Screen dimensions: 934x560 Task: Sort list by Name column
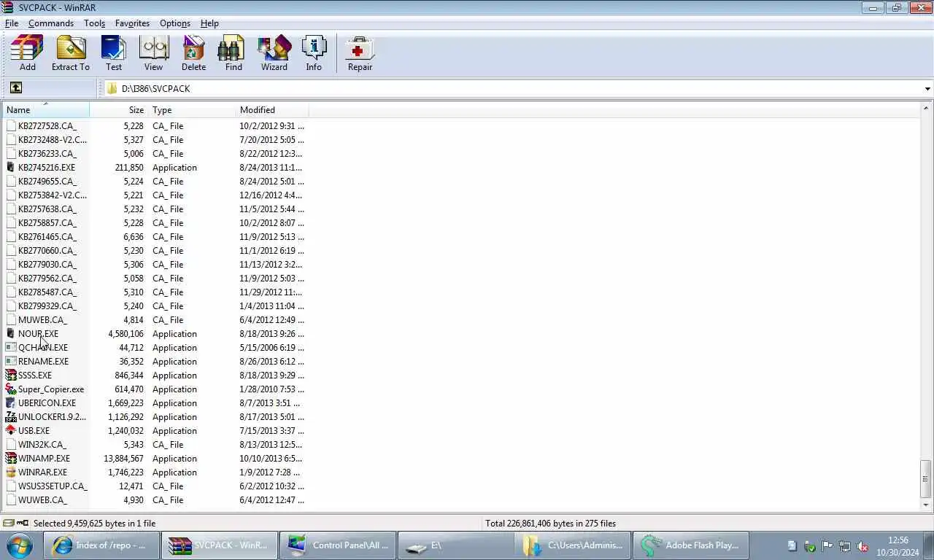pos(46,110)
